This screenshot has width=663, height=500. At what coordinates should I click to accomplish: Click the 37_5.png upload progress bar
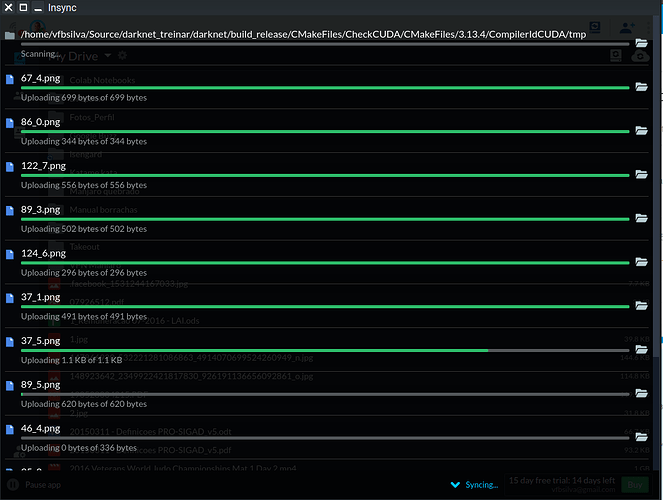(325, 350)
